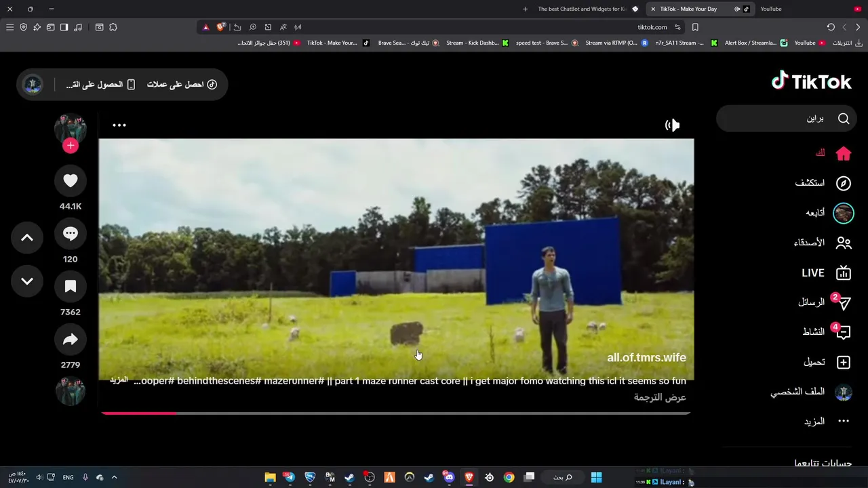
Task: Open Following feed أتابعه
Action: tap(829, 213)
